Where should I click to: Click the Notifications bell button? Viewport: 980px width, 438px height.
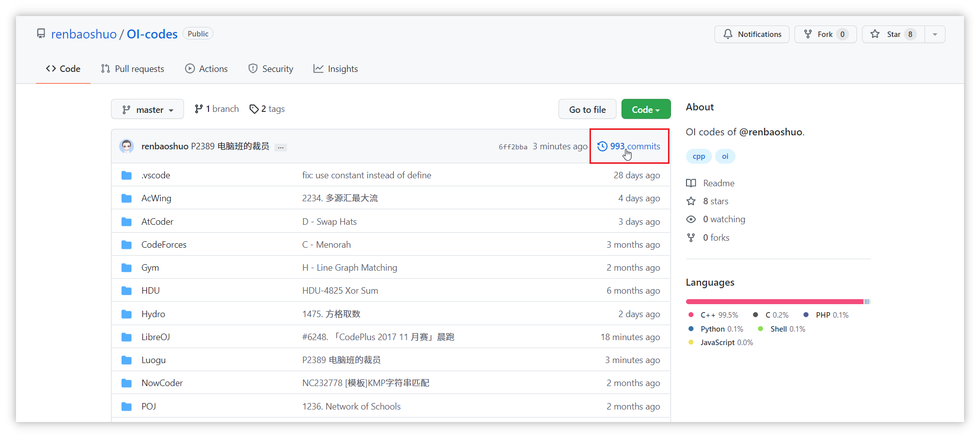click(751, 34)
